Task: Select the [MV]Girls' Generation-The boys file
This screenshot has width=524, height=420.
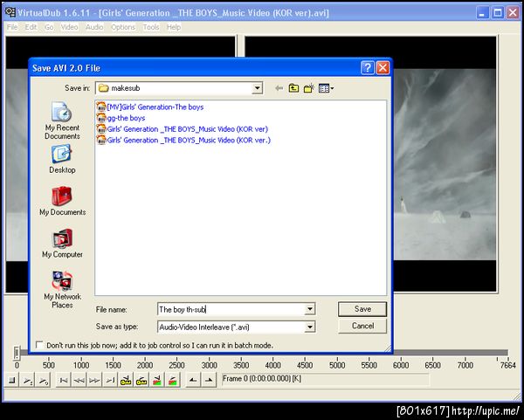Action: click(x=150, y=107)
